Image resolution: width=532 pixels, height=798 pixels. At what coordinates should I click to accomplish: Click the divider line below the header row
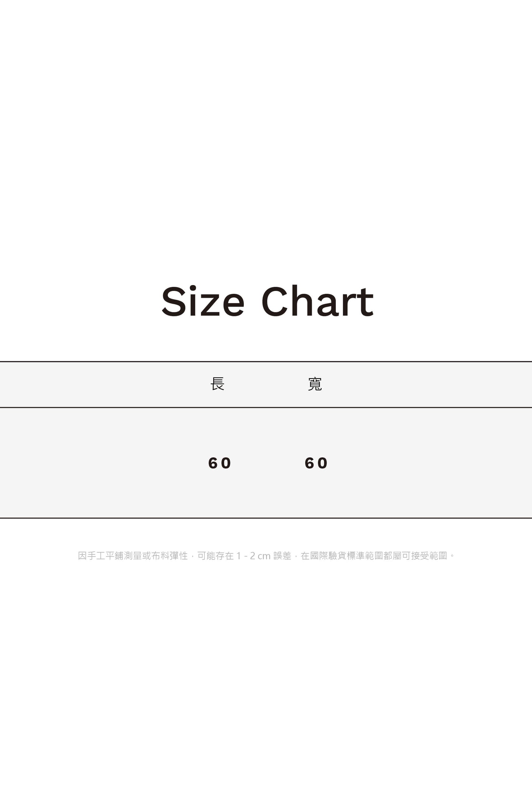pyautogui.click(x=266, y=407)
